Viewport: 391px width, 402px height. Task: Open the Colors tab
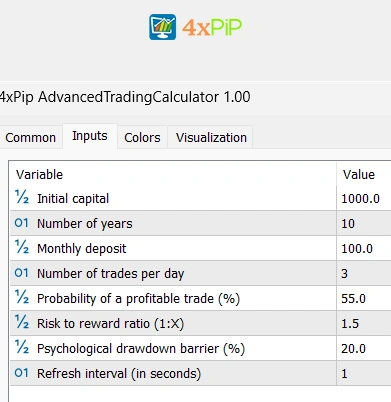click(142, 137)
